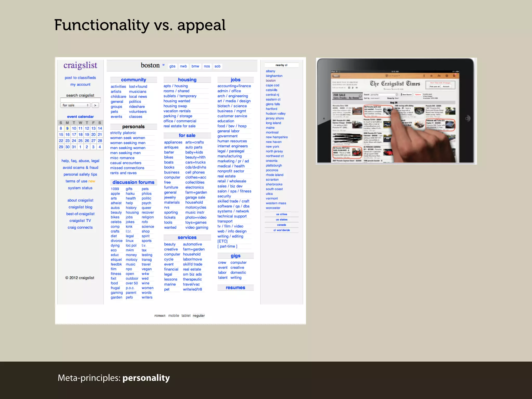Click the iPad Craigslist Times screenshot thumbnail

396,111
